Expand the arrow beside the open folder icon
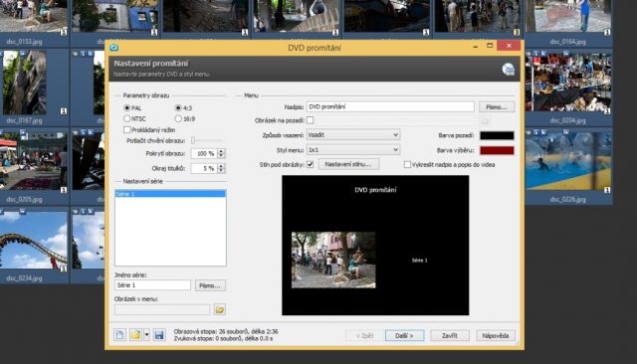This screenshot has height=364, width=637. tap(146, 335)
